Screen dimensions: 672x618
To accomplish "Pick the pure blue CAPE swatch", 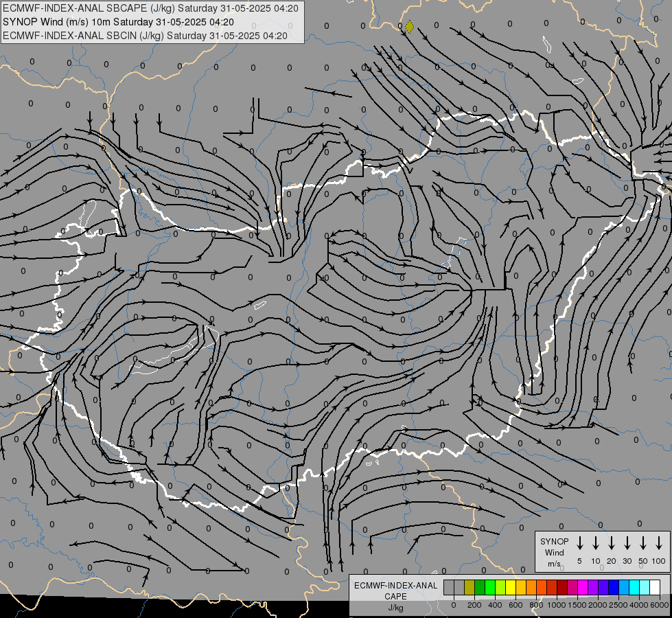I will pyautogui.click(x=614, y=587).
